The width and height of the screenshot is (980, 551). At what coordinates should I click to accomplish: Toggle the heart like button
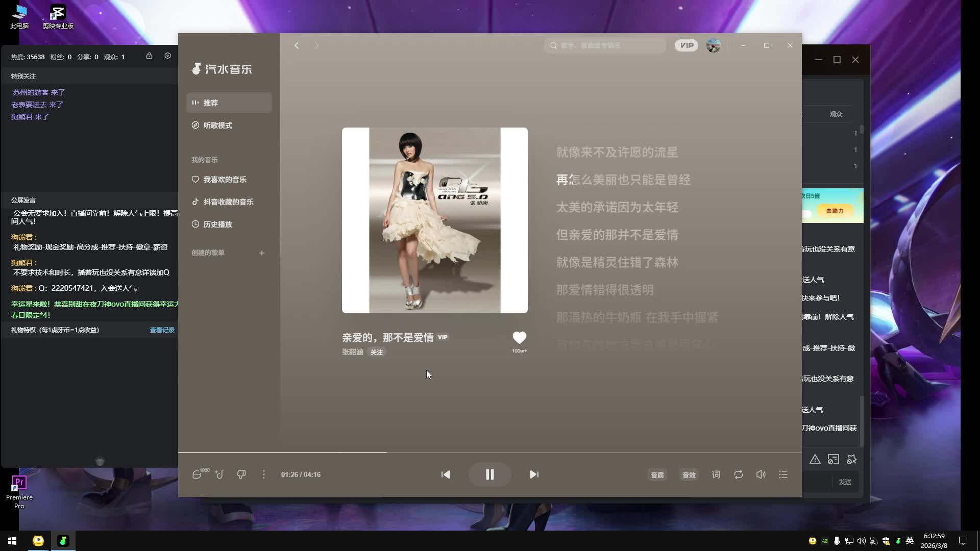pyautogui.click(x=519, y=338)
